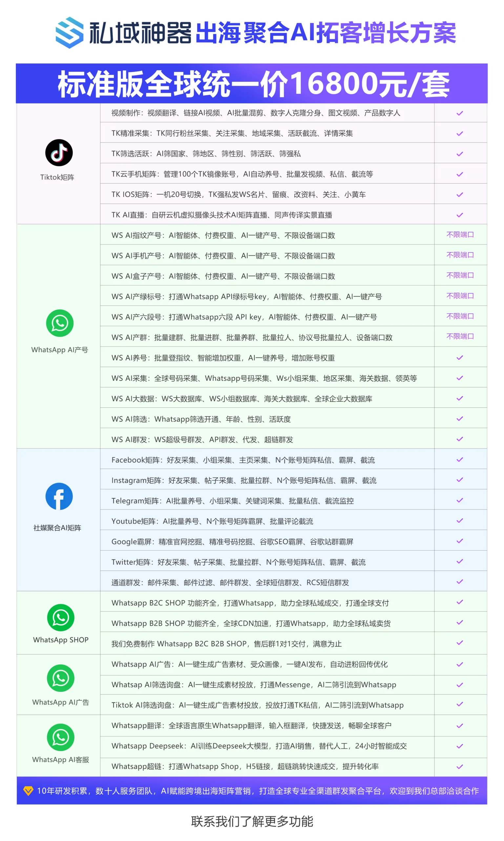Image resolution: width=504 pixels, height=841 pixels.
Task: Click 不限端口 in the WS AI指纹产号 row
Action: (460, 235)
